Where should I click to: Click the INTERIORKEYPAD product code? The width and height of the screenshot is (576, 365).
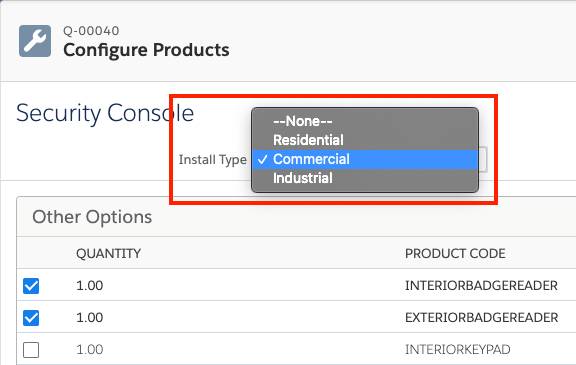point(458,349)
